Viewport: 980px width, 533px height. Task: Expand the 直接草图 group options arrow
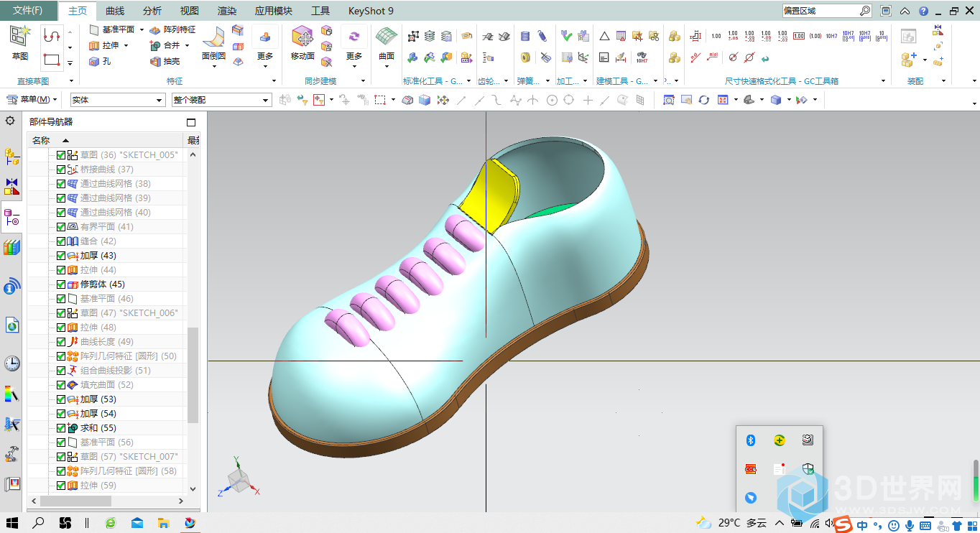click(70, 81)
